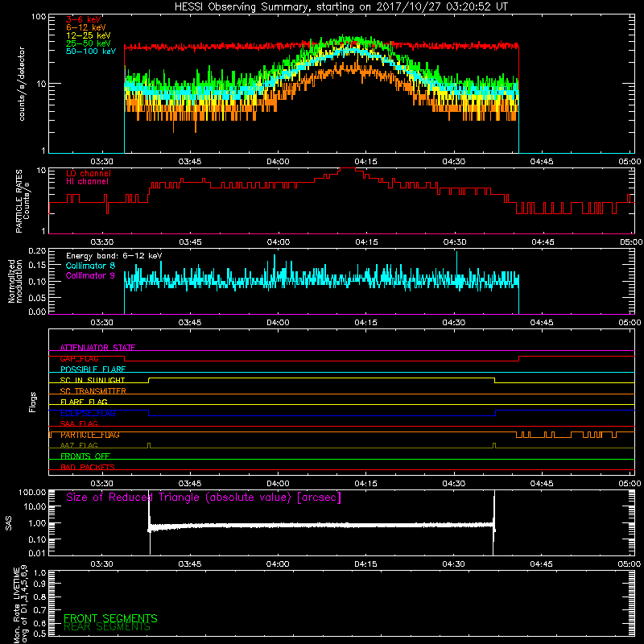The image size is (644, 644).
Task: Click the '12-25 keV' yellow legend label
Action: 89,35
